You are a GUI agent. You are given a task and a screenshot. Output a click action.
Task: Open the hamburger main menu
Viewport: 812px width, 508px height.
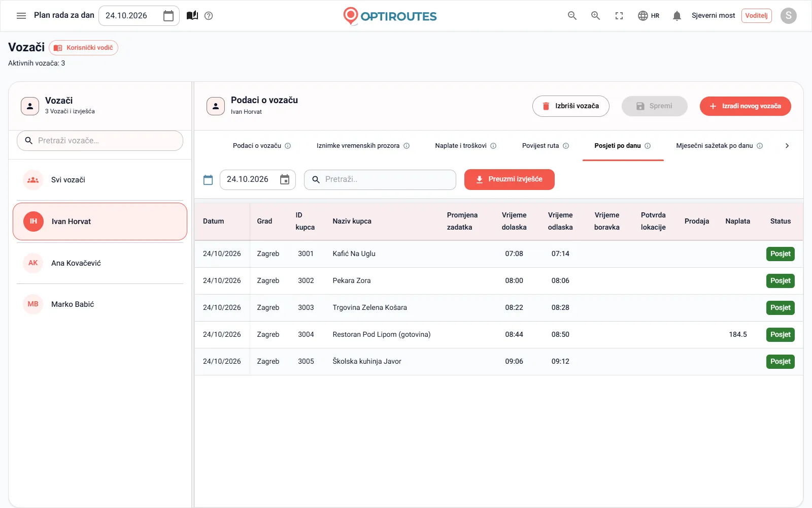pos(21,16)
